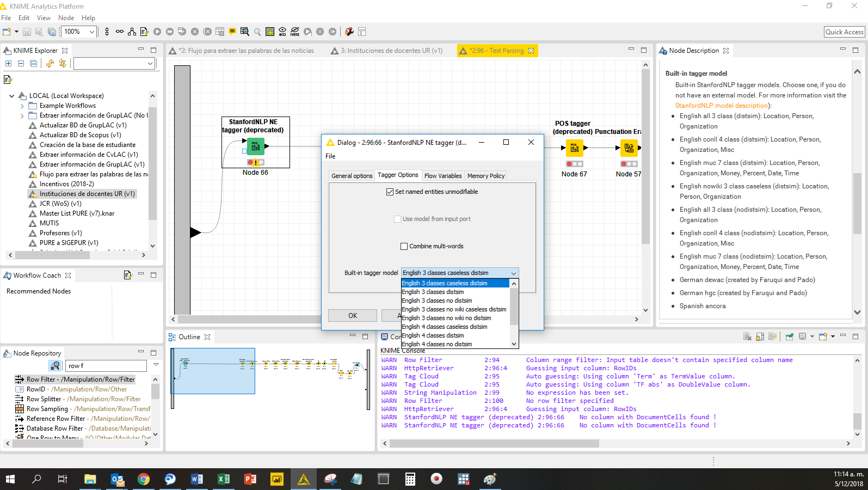Open the StanfordNLP model description link
Image resolution: width=868 pixels, height=490 pixels.
pyautogui.click(x=722, y=106)
